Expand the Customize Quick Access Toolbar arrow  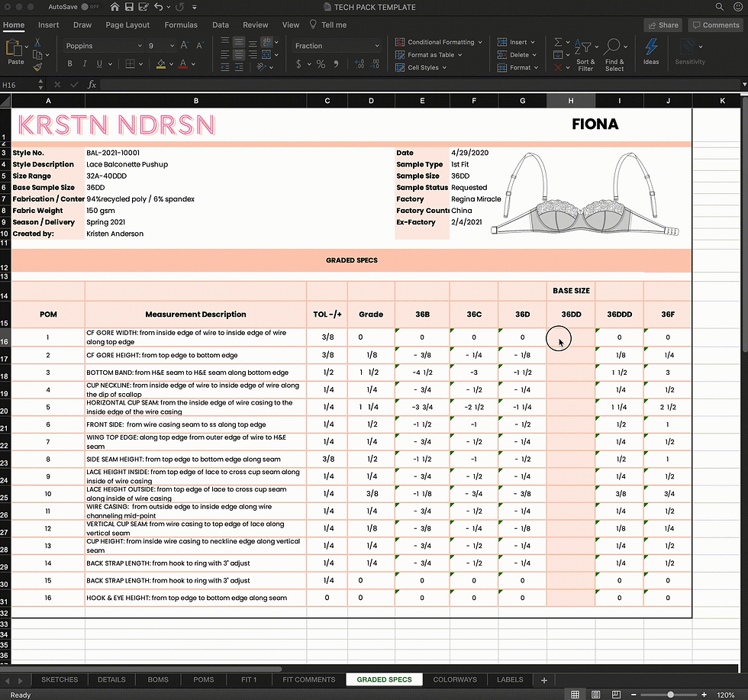195,7
